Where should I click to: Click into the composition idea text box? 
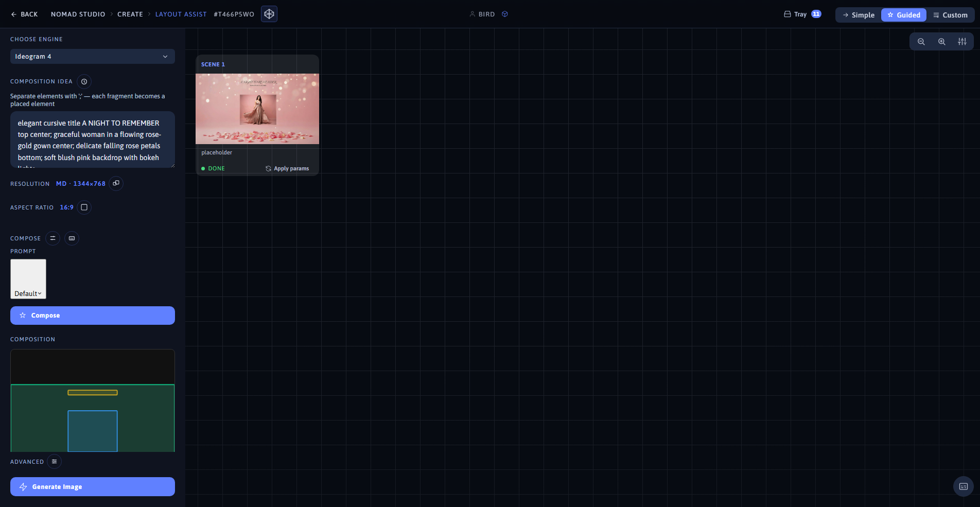coord(93,139)
